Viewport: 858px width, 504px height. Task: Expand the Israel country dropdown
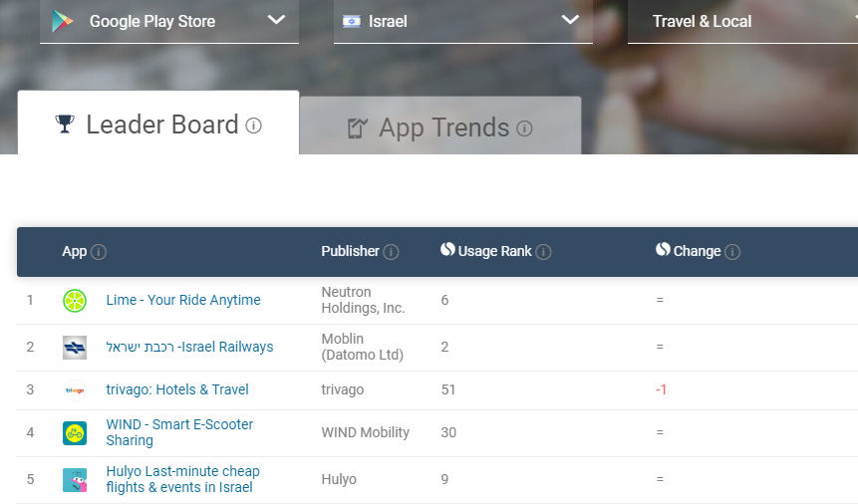coord(462,21)
